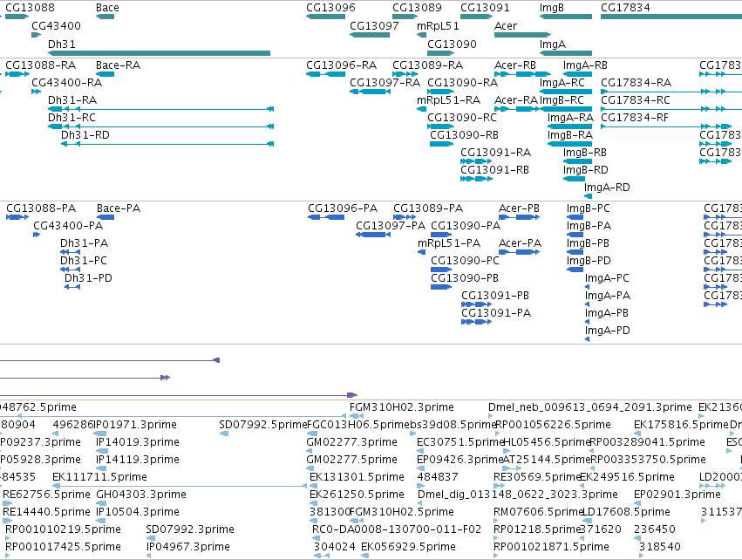Select the CG13096 gene label
Image resolution: width=742 pixels, height=560 pixels.
pos(330,8)
